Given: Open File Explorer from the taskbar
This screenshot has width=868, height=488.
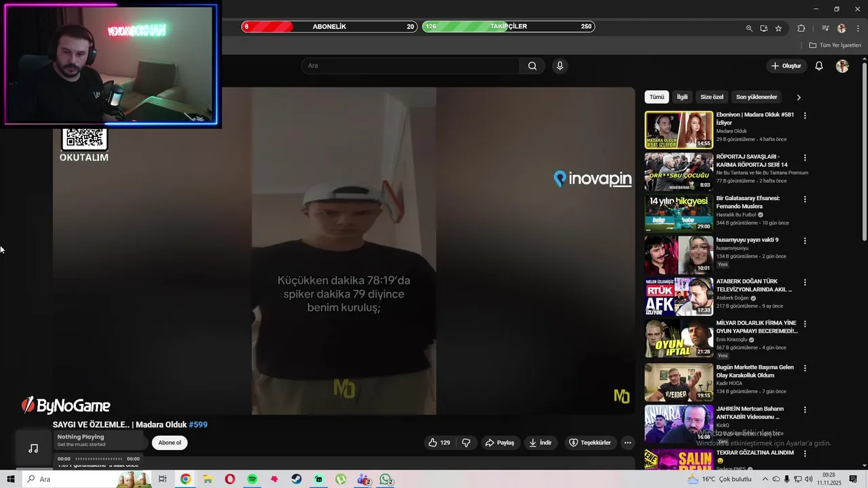Looking at the screenshot, I should (x=208, y=479).
